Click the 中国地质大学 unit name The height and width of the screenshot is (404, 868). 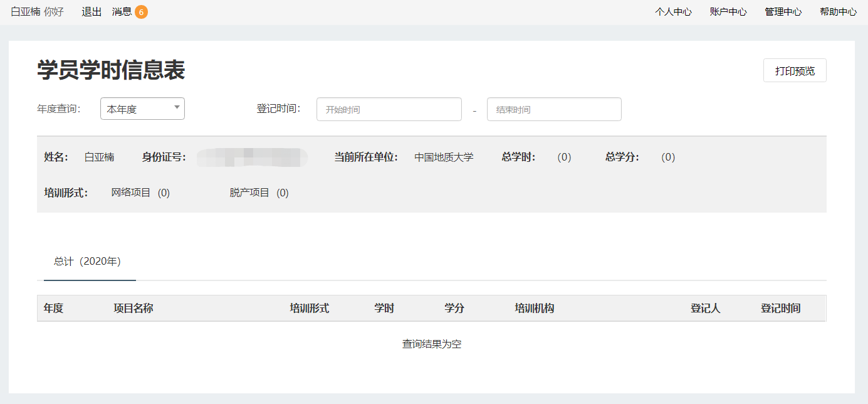coord(444,157)
